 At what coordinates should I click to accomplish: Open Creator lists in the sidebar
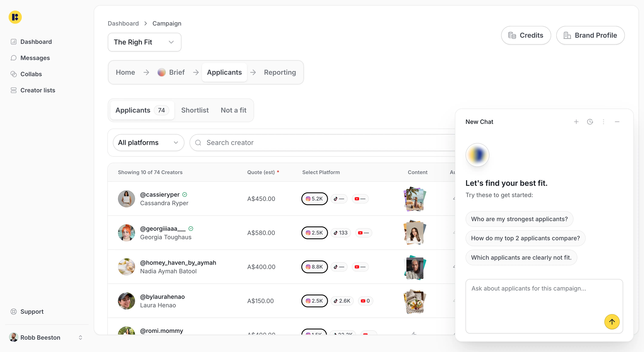pyautogui.click(x=33, y=90)
